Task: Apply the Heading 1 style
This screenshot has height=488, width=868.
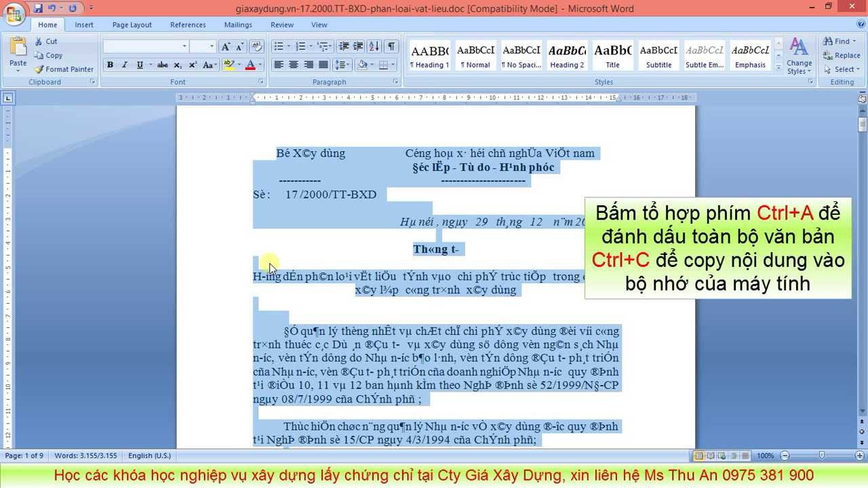Action: coord(430,56)
